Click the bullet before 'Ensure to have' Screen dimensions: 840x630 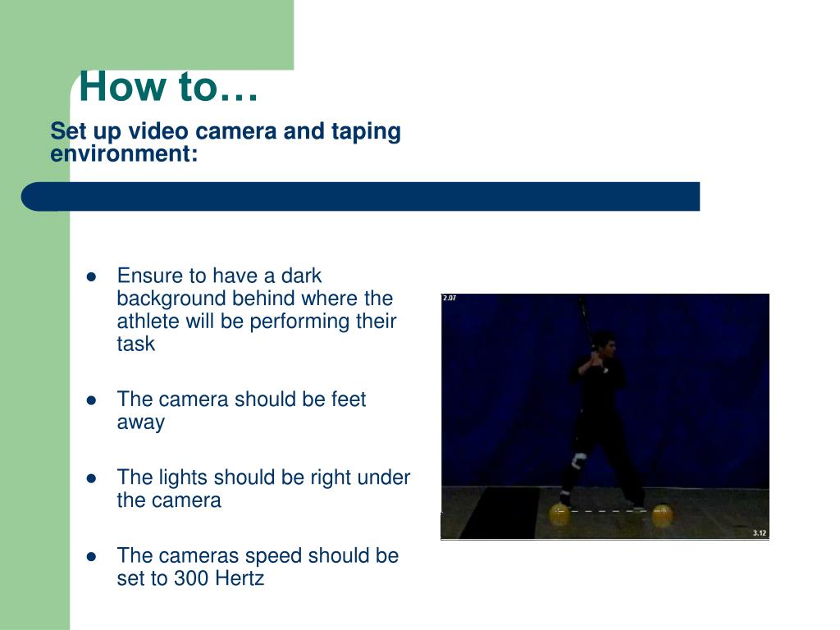click(x=91, y=277)
